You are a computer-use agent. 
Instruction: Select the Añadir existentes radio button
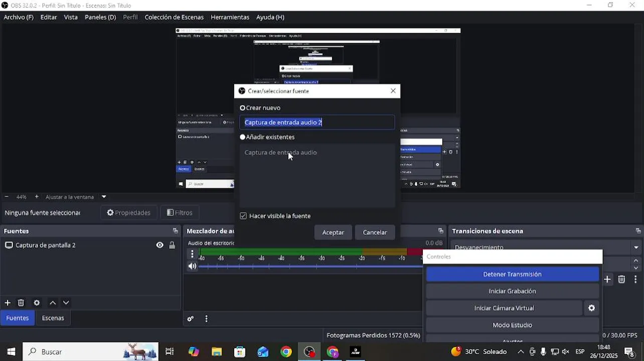click(243, 137)
